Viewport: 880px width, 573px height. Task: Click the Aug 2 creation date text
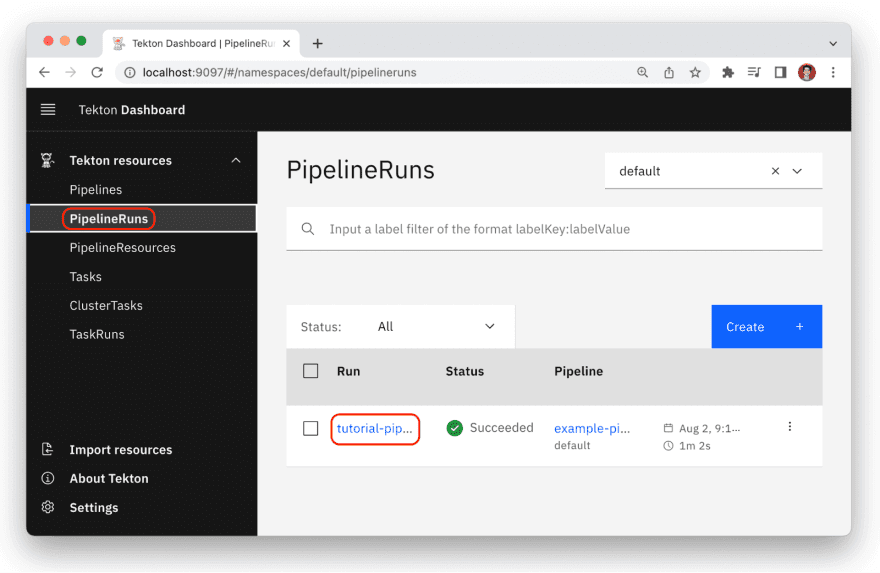tap(709, 428)
